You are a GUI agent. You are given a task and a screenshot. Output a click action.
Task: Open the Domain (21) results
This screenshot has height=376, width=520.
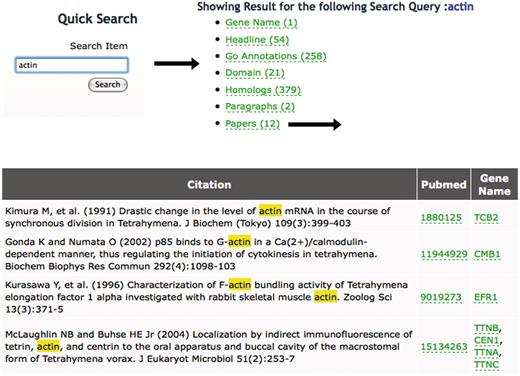tap(255, 73)
